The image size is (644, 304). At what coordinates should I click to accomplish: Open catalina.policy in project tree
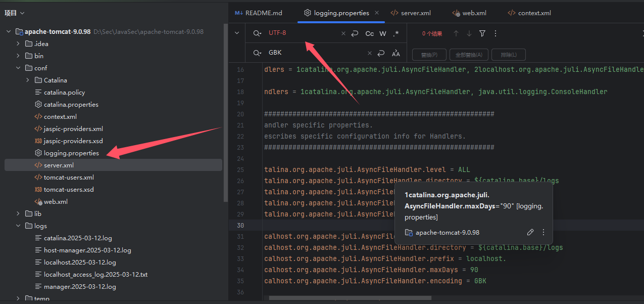click(x=64, y=92)
